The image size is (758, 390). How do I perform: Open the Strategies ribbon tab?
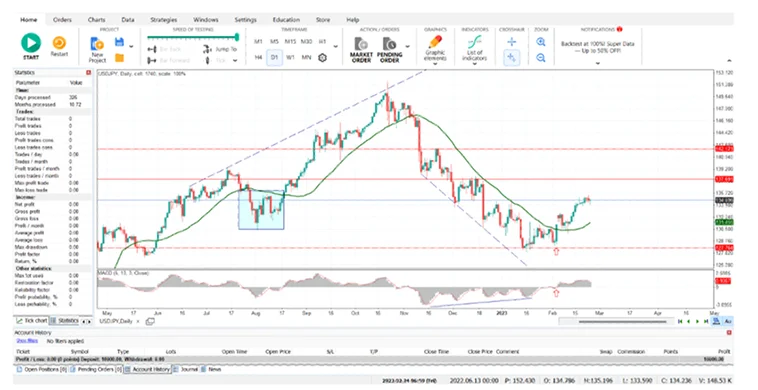(x=163, y=20)
